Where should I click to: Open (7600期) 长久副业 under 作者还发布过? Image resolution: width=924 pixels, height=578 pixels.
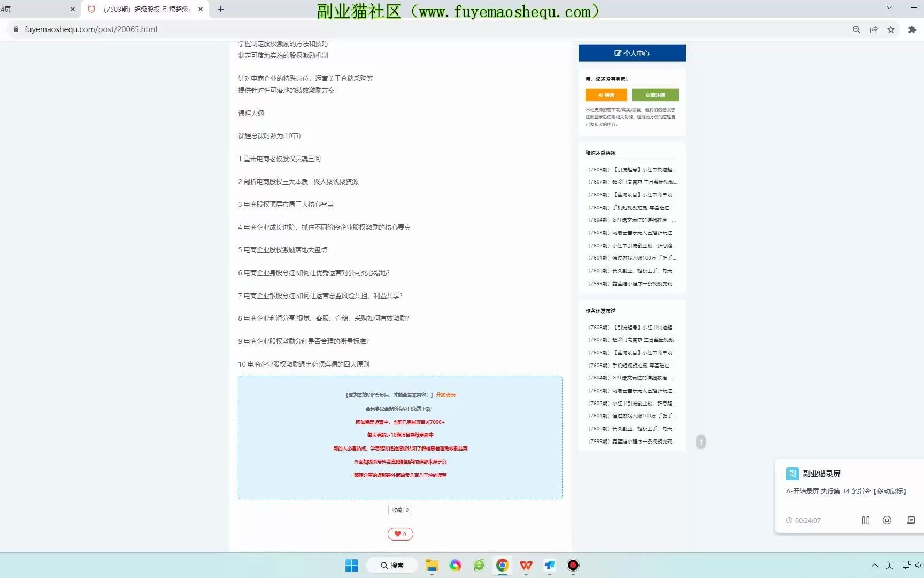click(x=632, y=429)
